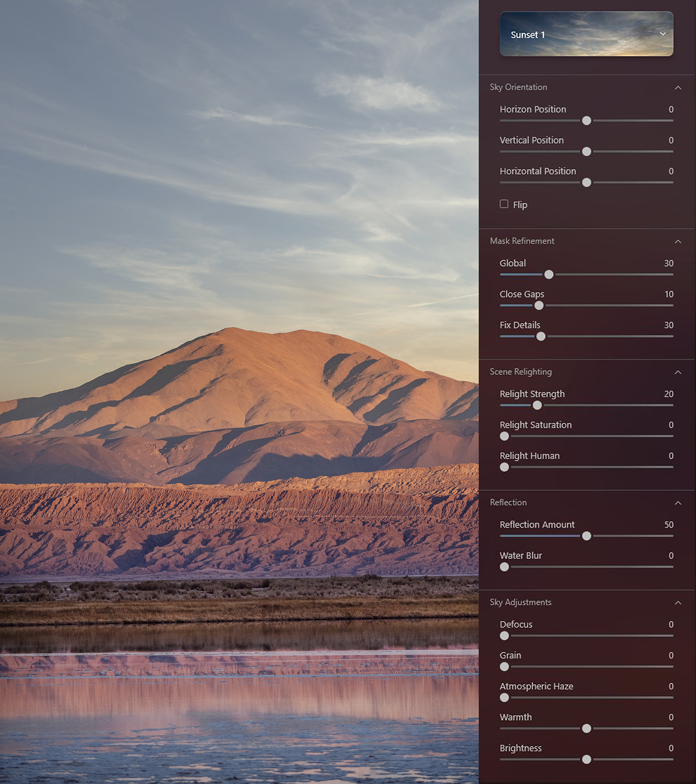Screen dimensions: 696x784
Task: Click the Vertical Position slider handle
Action: click(586, 152)
